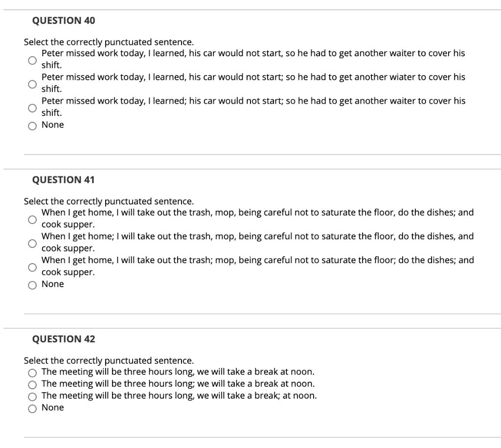
Task: Select the second answer for Question 42
Action: (x=32, y=384)
